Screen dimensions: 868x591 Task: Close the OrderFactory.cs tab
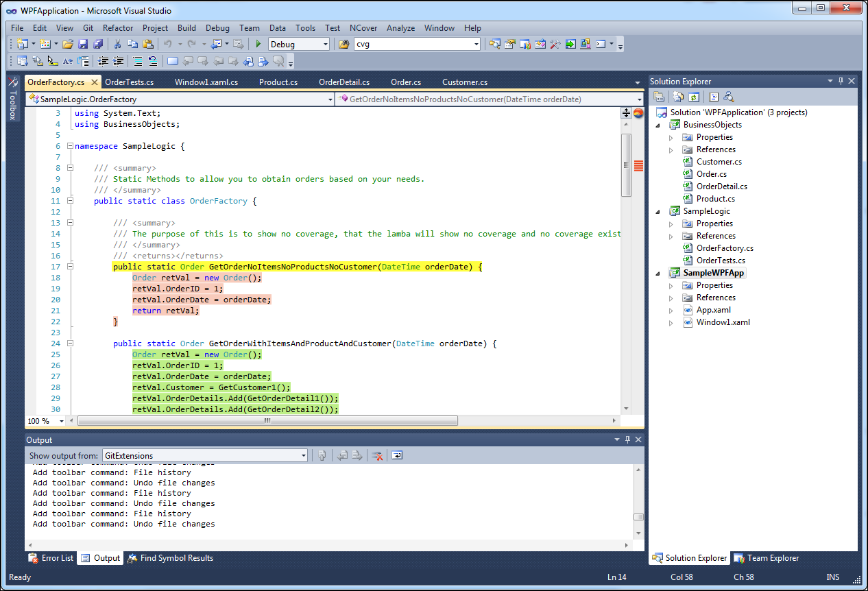[95, 82]
